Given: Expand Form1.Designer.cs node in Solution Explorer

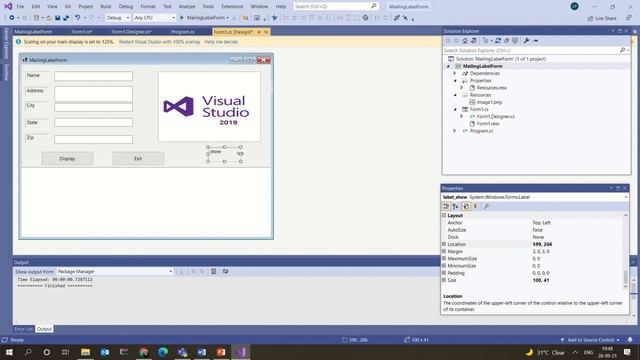Looking at the screenshot, I should tap(462, 116).
